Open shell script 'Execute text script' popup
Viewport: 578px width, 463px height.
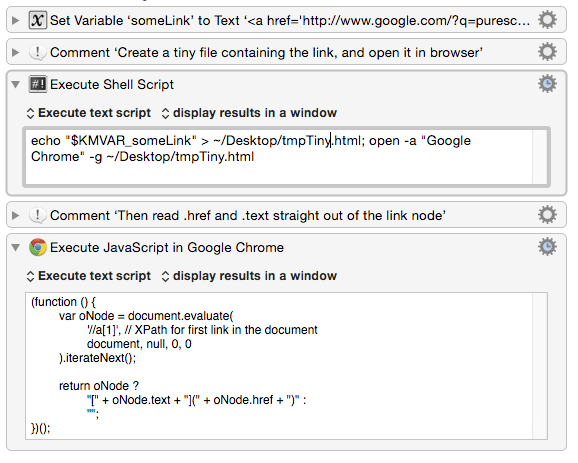(89, 113)
